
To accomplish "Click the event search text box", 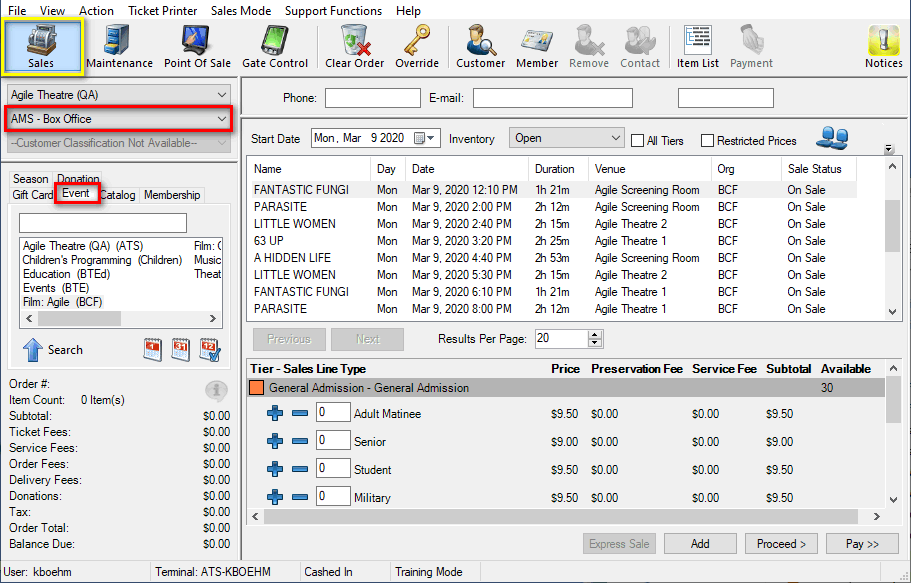I will (103, 223).
